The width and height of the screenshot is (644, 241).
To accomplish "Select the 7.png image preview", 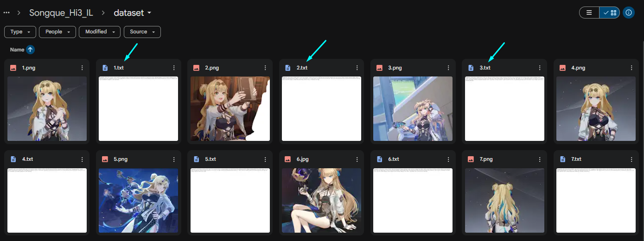I will click(504, 200).
